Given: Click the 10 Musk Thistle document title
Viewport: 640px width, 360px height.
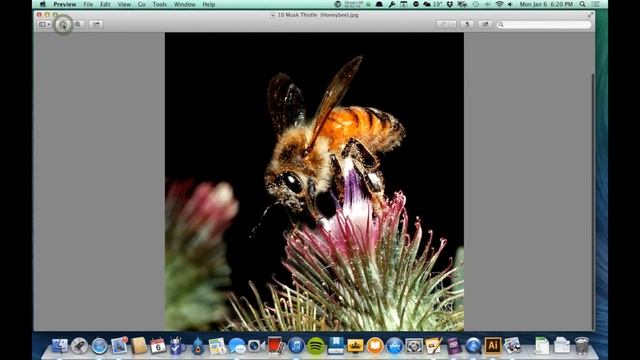Looking at the screenshot, I should click(x=318, y=15).
